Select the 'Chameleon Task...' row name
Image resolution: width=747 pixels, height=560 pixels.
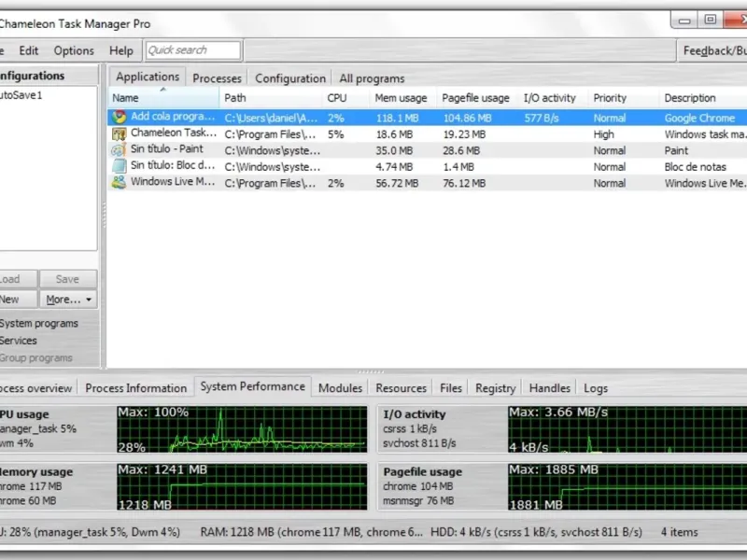(174, 133)
